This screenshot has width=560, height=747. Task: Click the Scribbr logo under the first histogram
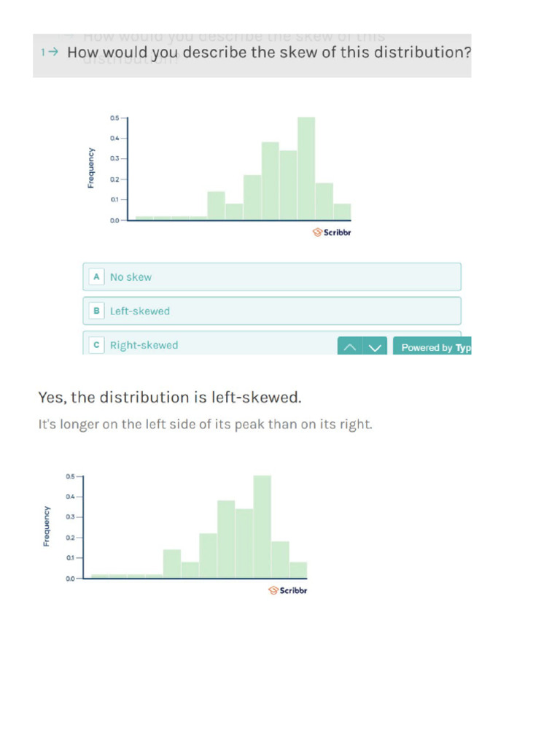(x=332, y=233)
